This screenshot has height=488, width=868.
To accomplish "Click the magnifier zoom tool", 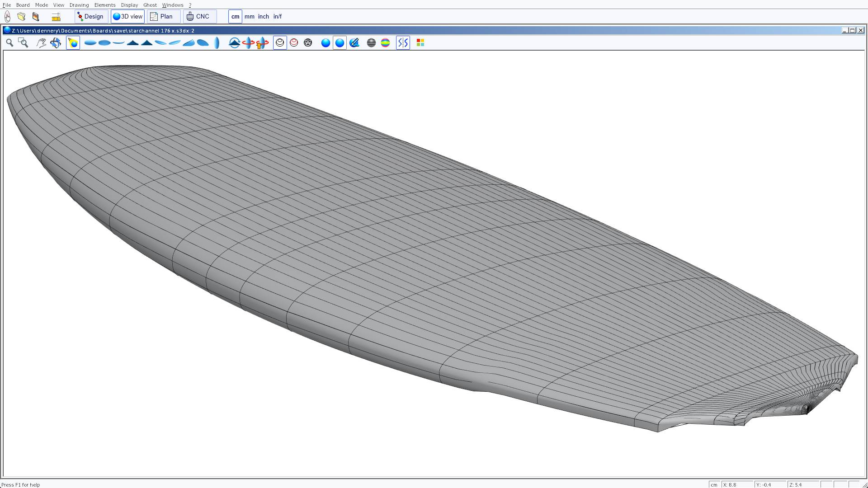I will [x=9, y=42].
